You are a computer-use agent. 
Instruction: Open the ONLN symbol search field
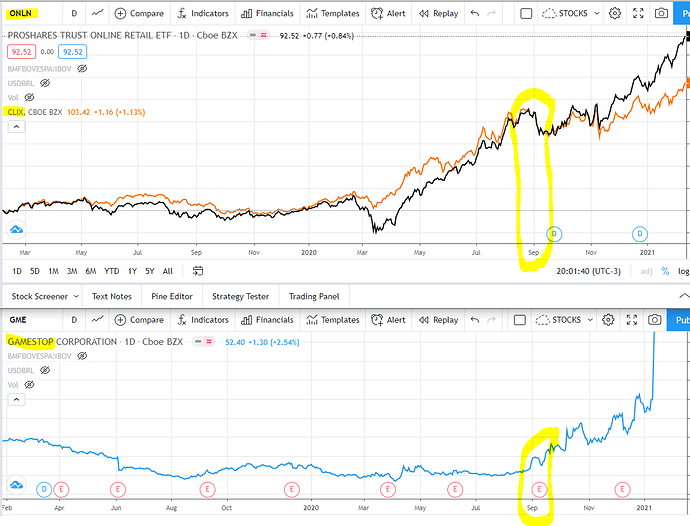pyautogui.click(x=21, y=13)
